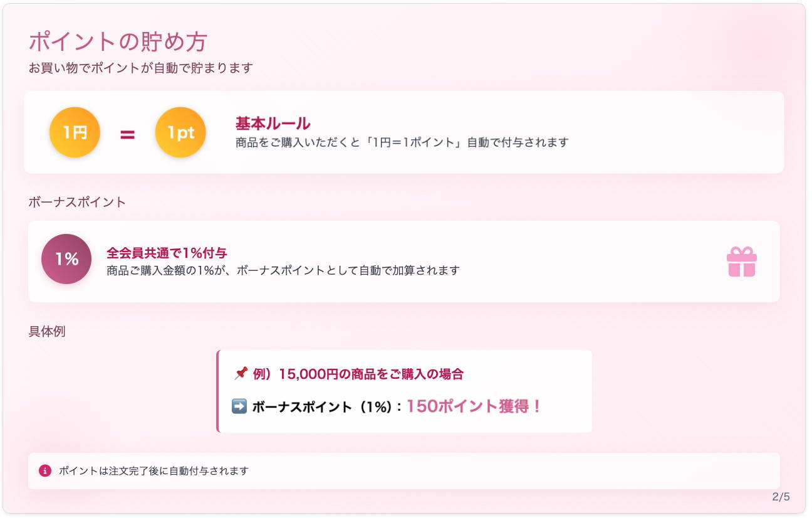
Task: Click the bonus point 1% description sentence
Action: [x=283, y=270]
